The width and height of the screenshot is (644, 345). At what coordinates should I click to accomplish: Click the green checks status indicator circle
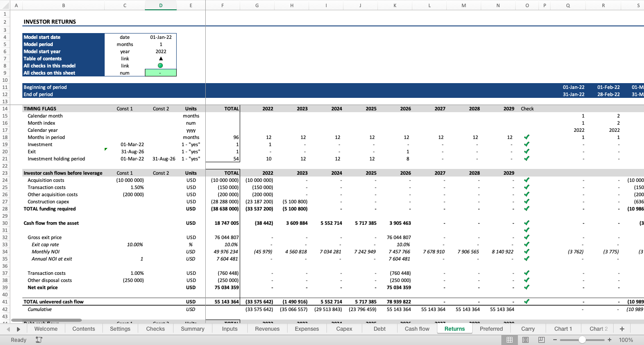click(x=161, y=66)
